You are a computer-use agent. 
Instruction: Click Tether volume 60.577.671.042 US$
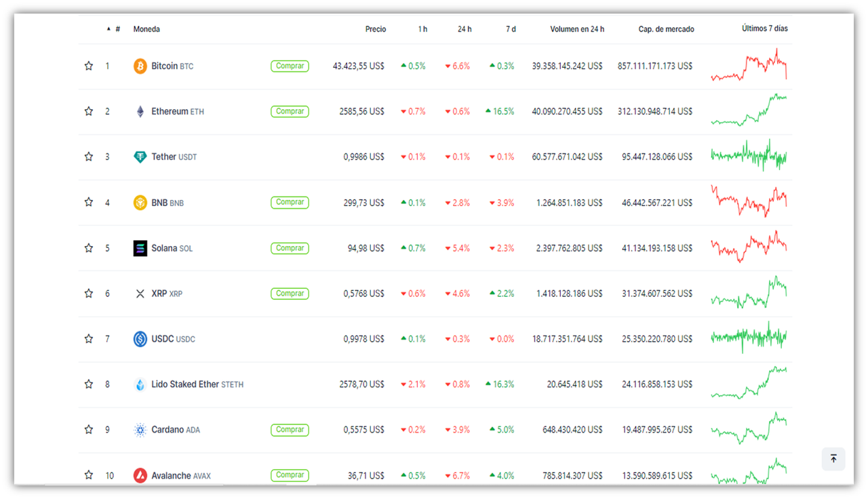click(568, 157)
